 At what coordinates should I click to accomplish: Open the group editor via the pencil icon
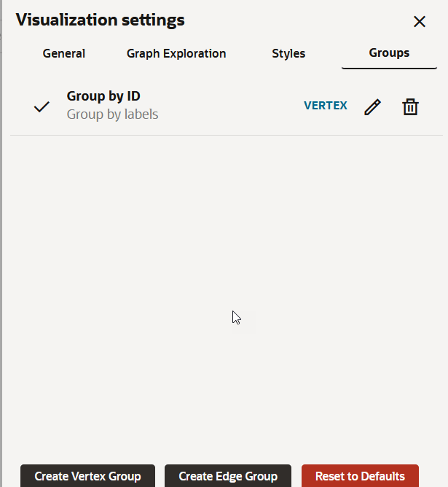(372, 107)
